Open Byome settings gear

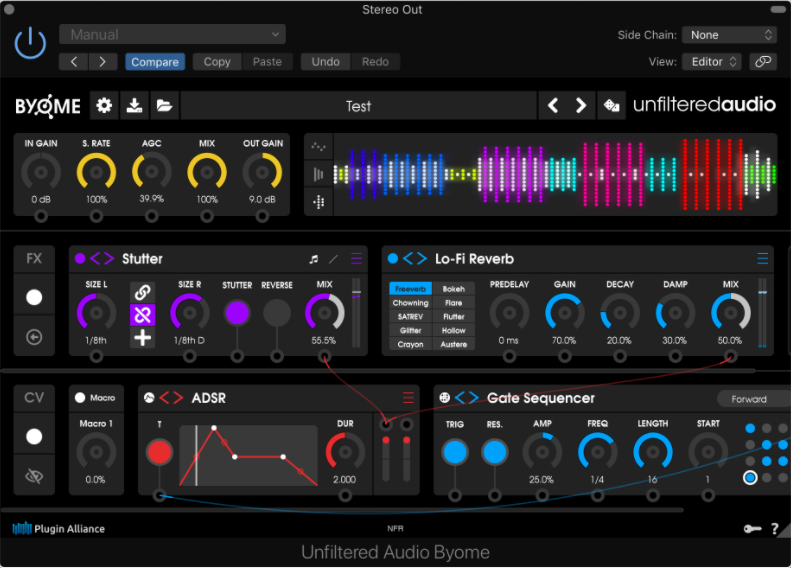pos(104,105)
